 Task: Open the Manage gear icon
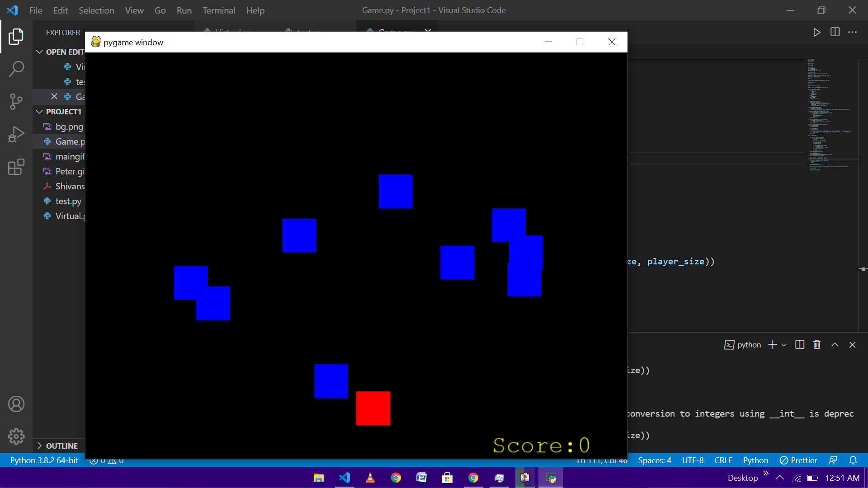click(x=16, y=436)
